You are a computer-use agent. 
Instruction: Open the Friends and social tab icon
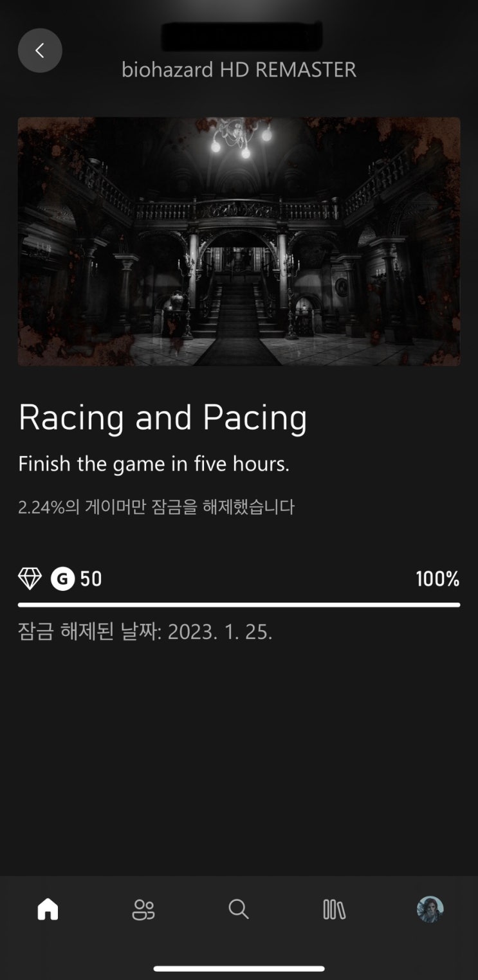(x=143, y=909)
